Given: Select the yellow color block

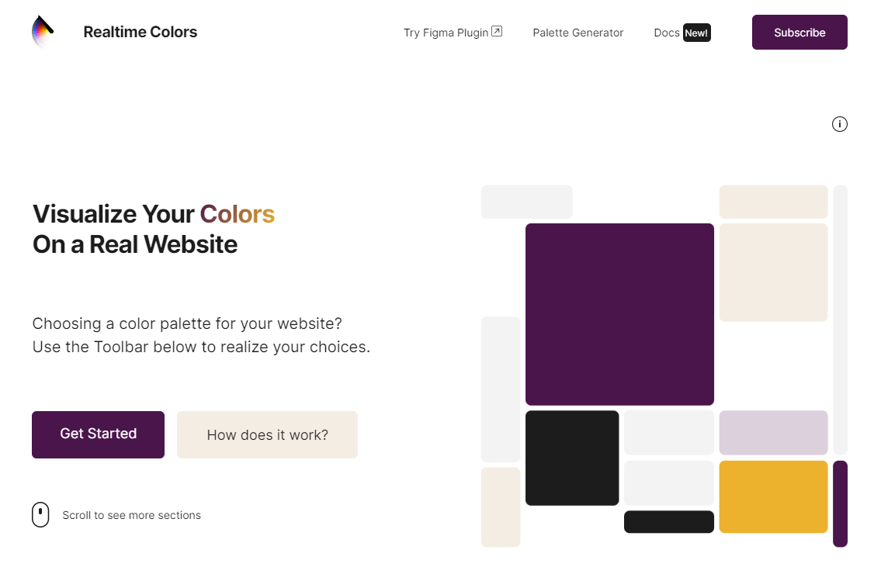Looking at the screenshot, I should tap(773, 497).
